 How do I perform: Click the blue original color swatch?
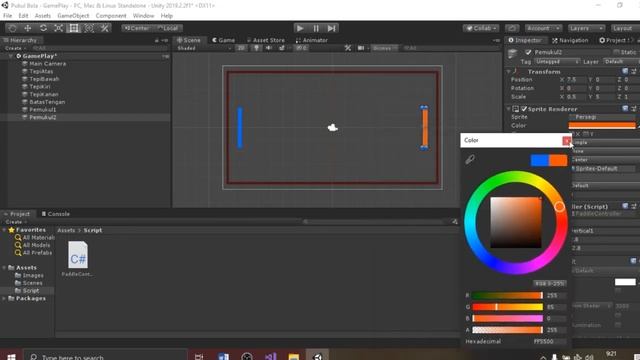[x=539, y=160]
